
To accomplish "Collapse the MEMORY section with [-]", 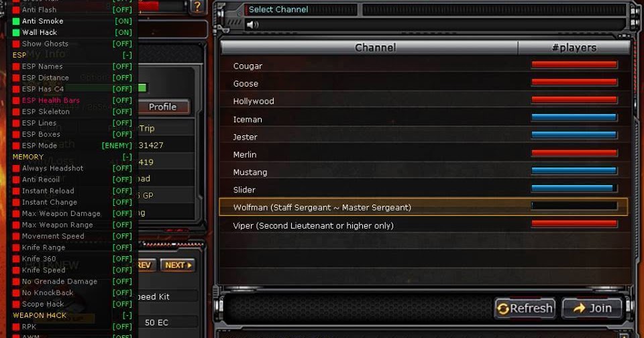I will tap(127, 157).
